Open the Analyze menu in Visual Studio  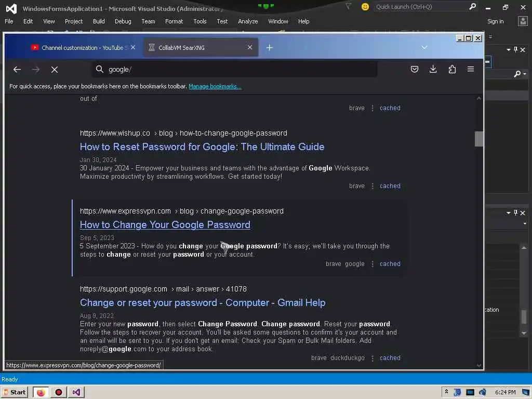tap(248, 21)
